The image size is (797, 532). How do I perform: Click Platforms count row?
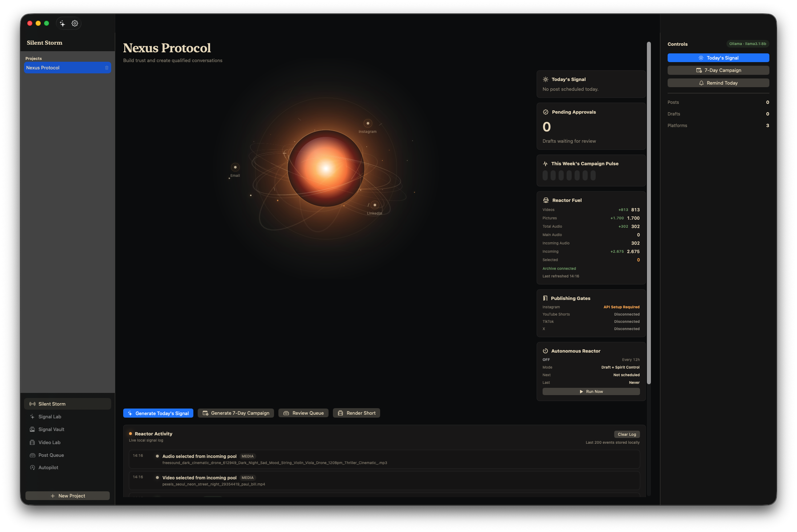(718, 126)
